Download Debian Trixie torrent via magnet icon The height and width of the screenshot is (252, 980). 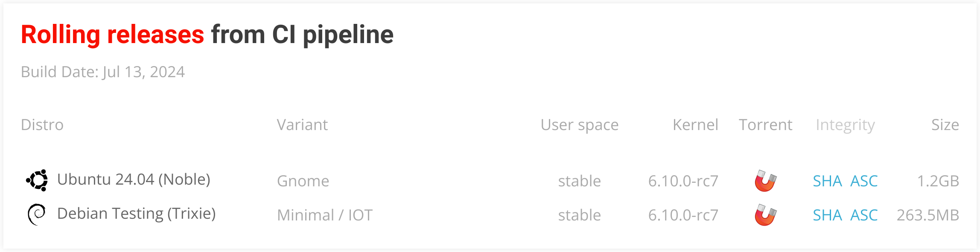pyautogui.click(x=765, y=215)
